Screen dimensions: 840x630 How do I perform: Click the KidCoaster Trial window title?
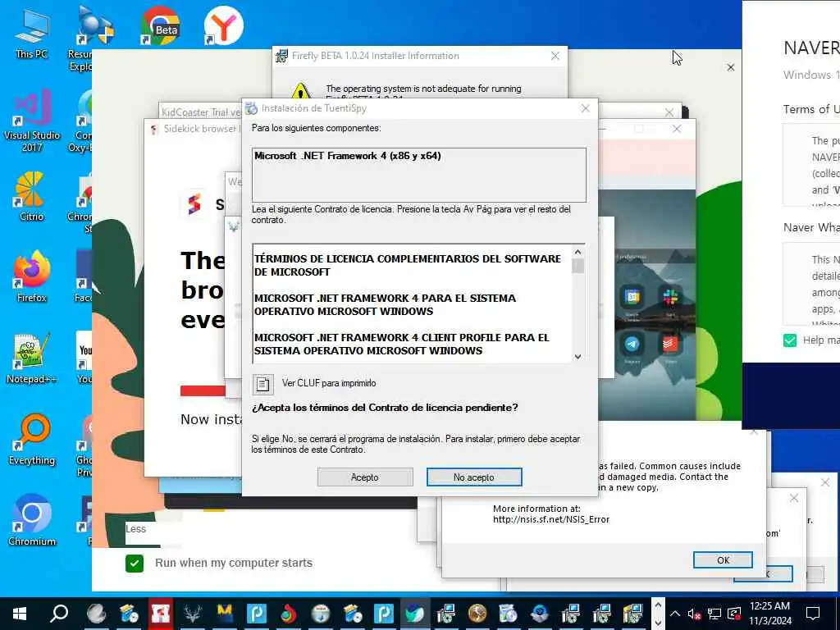pos(201,112)
